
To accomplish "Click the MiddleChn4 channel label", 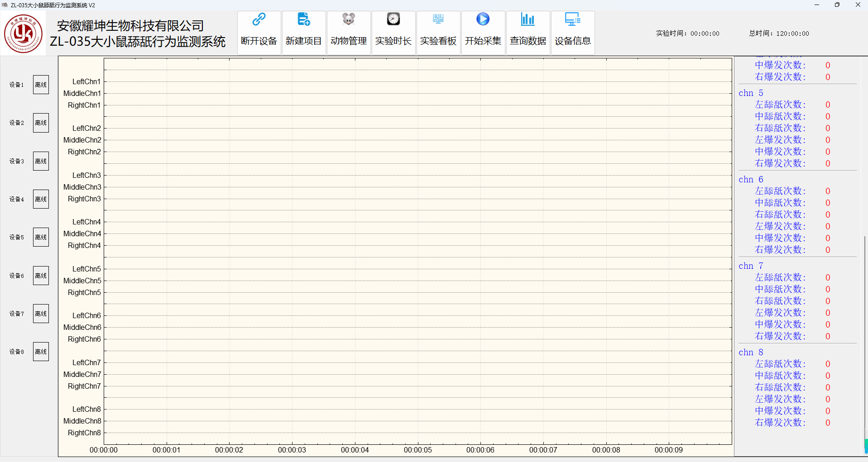I will pos(82,233).
